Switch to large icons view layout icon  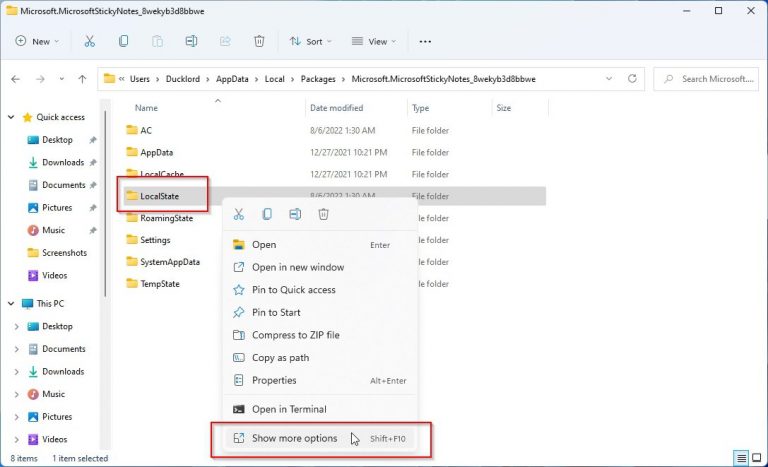pyautogui.click(x=757, y=458)
